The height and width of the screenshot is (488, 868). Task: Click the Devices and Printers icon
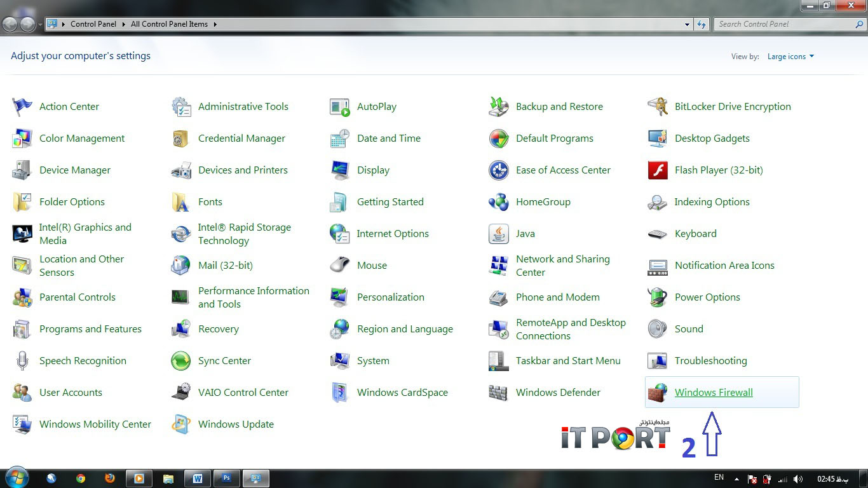(181, 170)
